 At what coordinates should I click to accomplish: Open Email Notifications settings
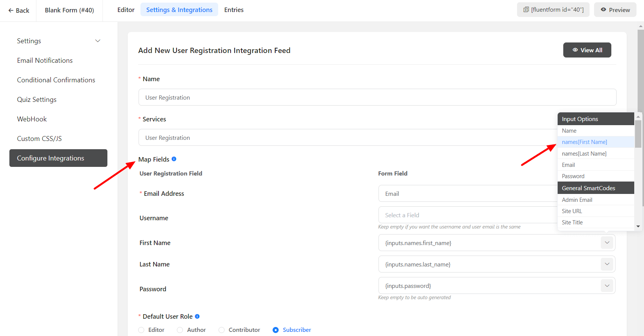click(x=45, y=61)
